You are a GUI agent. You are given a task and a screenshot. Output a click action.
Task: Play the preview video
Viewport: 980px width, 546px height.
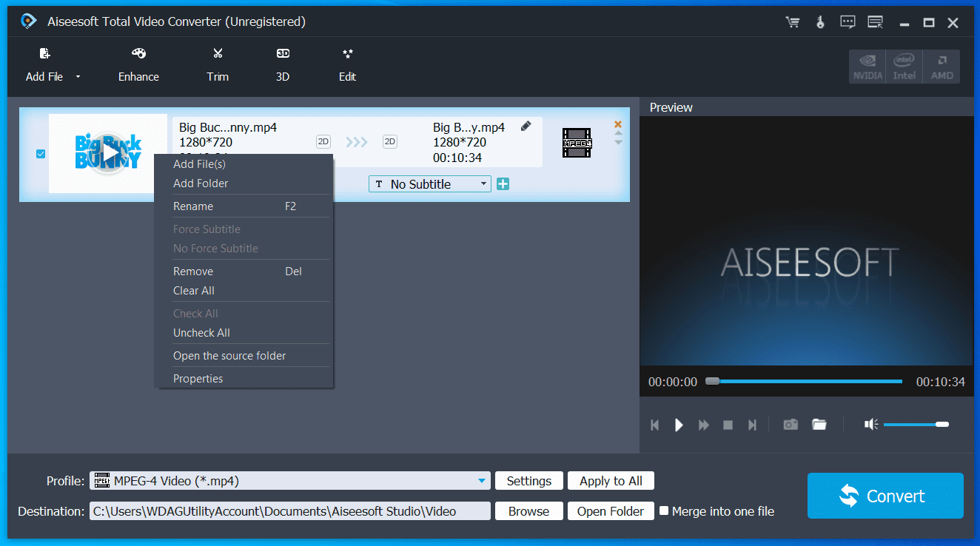click(679, 425)
